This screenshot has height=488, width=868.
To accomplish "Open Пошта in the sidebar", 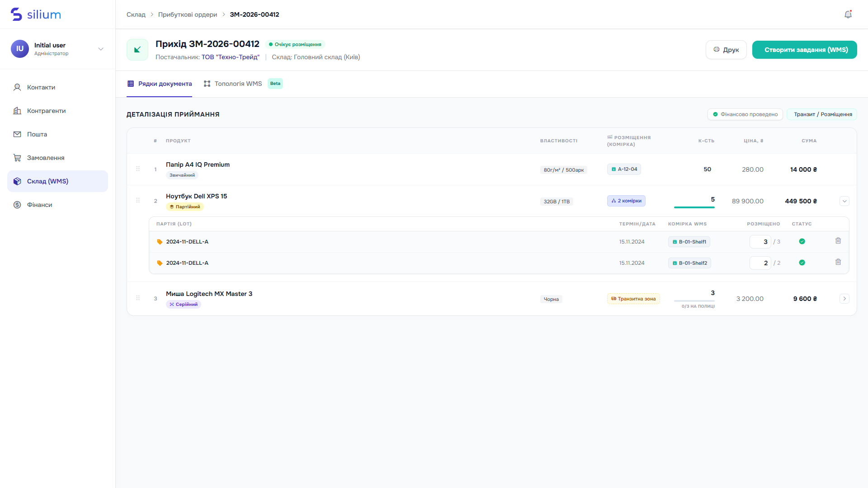I will coord(57,134).
